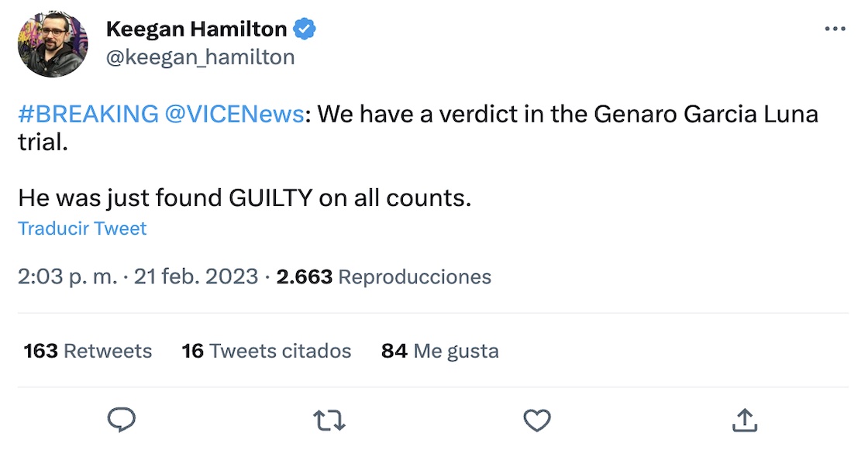View the 84 Me gusta list

point(439,351)
